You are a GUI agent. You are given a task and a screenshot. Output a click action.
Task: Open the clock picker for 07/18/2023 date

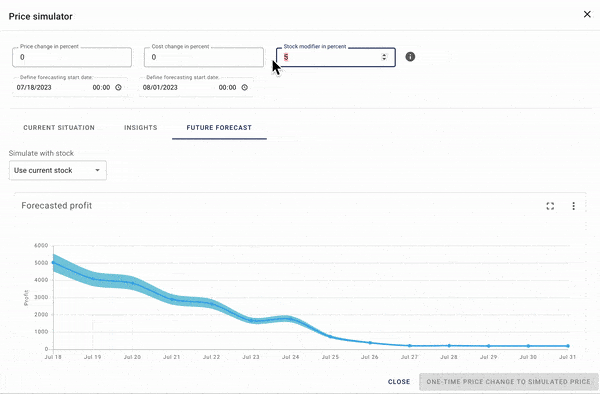pos(118,87)
